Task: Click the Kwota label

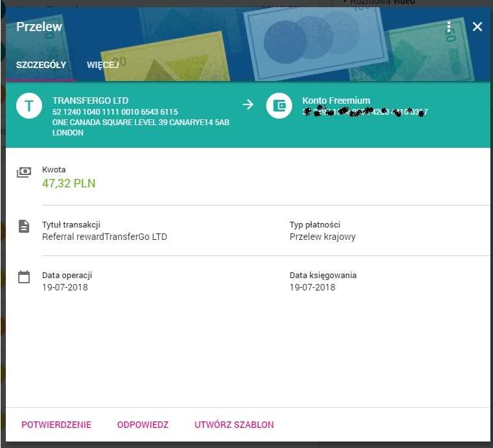Action: [54, 170]
